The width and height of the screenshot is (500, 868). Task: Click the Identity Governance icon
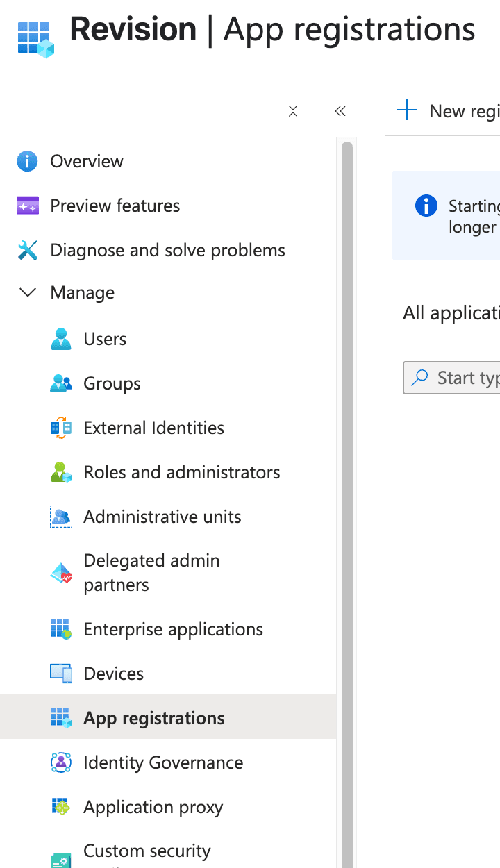tap(61, 762)
